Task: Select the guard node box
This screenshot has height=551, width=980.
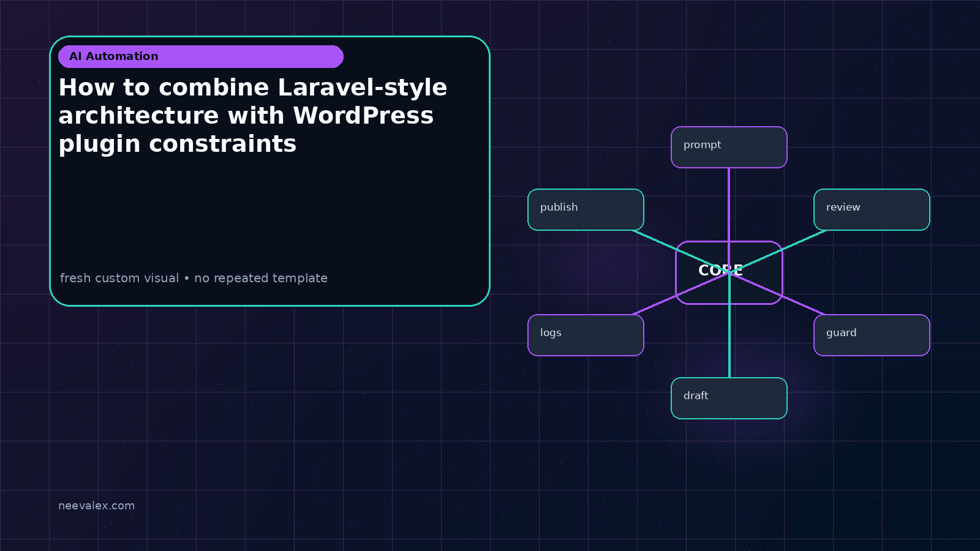Action: click(872, 335)
